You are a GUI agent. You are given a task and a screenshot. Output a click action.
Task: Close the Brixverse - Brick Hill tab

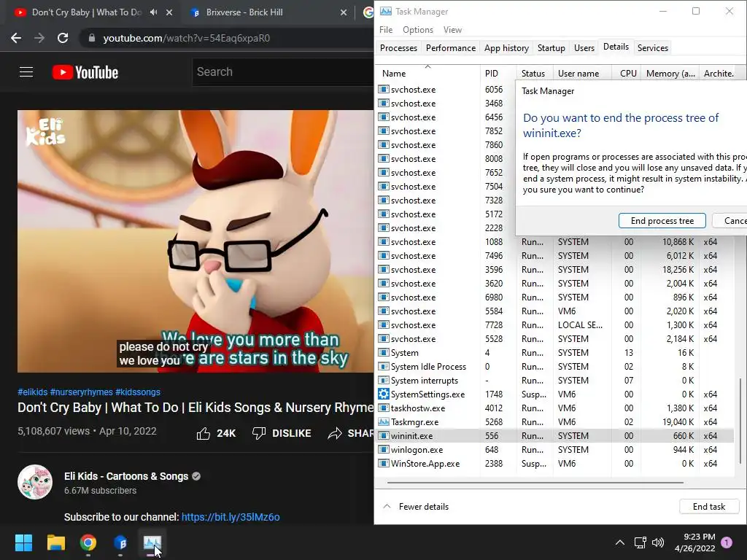pyautogui.click(x=344, y=12)
